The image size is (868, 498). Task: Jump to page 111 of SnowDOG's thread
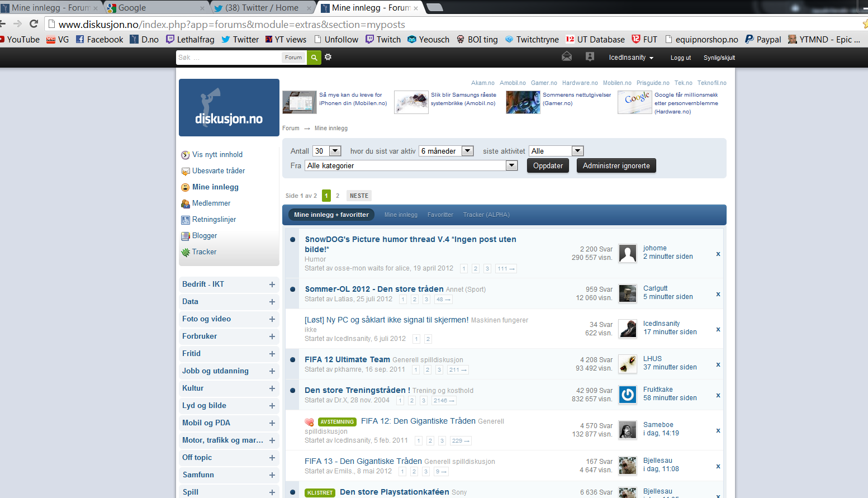(506, 269)
